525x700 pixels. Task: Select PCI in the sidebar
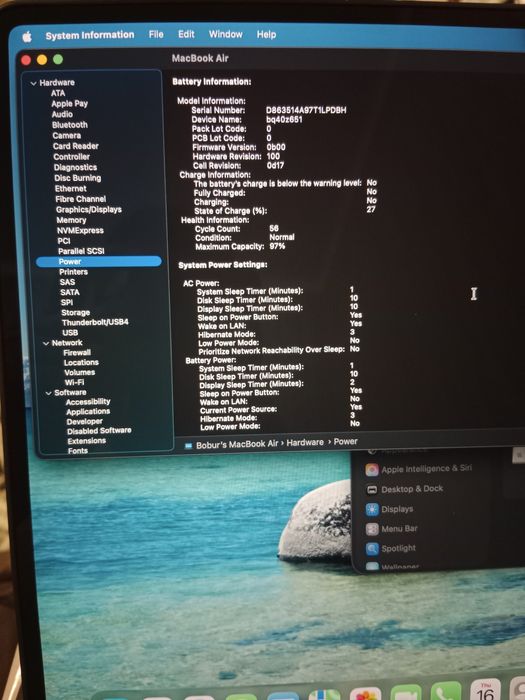[64, 241]
